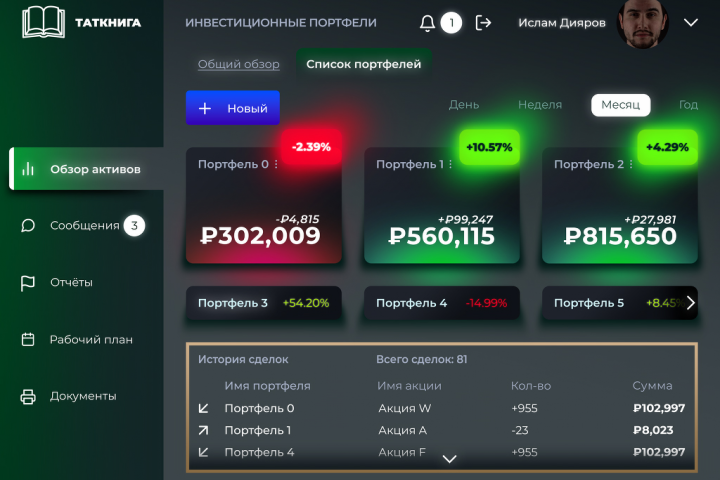Click Имя портфеля column header
The image size is (720, 480).
[267, 386]
